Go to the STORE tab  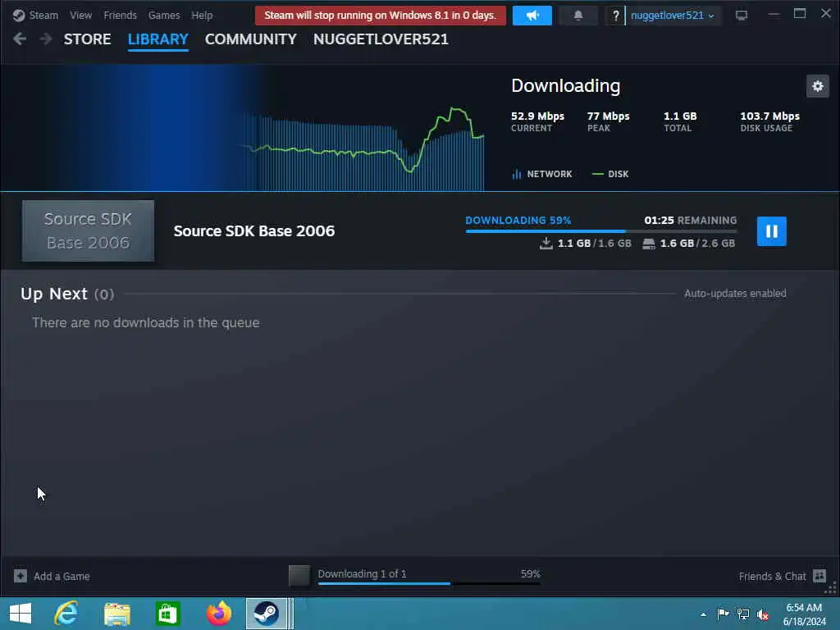87,39
